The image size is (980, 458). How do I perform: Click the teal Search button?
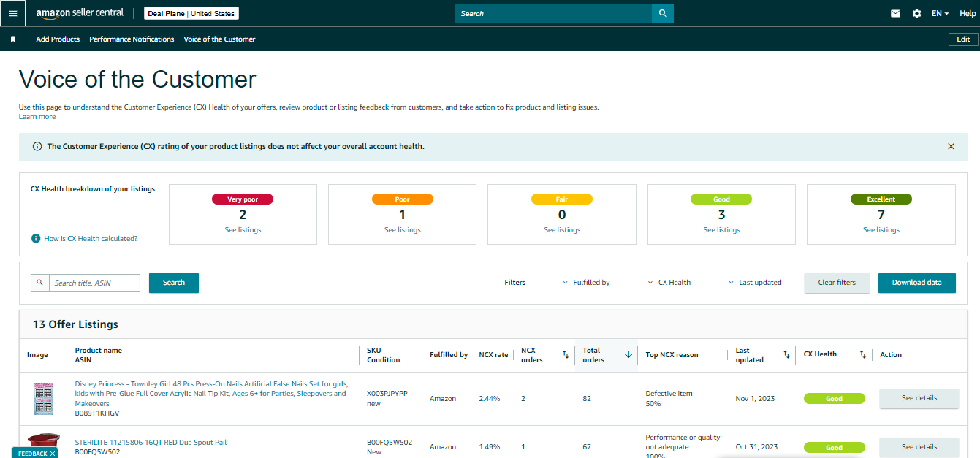pyautogui.click(x=174, y=283)
